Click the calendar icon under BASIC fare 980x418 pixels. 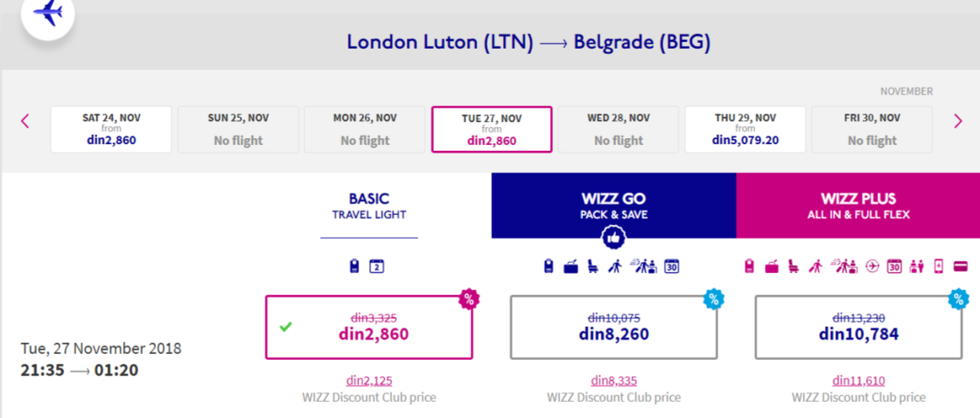(377, 267)
